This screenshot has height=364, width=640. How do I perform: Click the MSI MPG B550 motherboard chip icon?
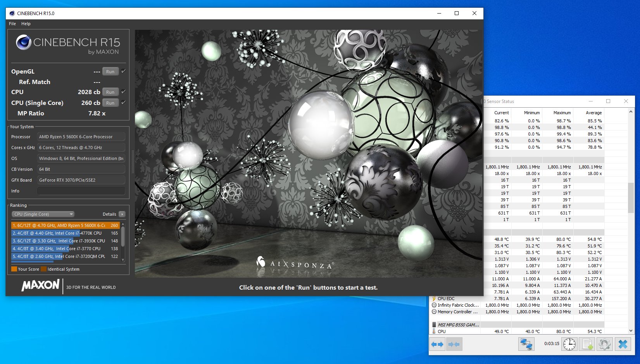click(434, 325)
